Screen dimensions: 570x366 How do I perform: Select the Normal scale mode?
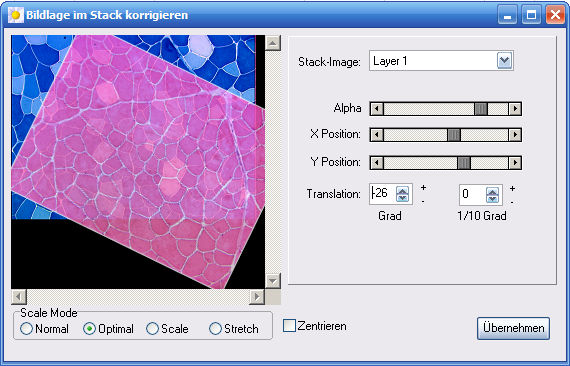pos(44,329)
